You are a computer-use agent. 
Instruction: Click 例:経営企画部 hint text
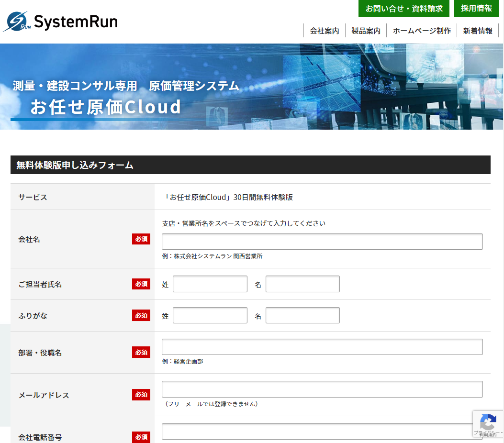[182, 362]
